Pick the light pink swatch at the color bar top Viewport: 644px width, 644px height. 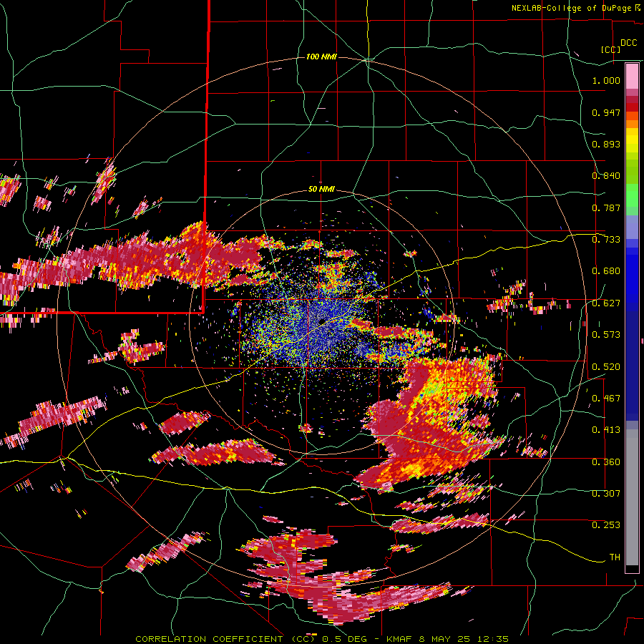pyautogui.click(x=632, y=76)
